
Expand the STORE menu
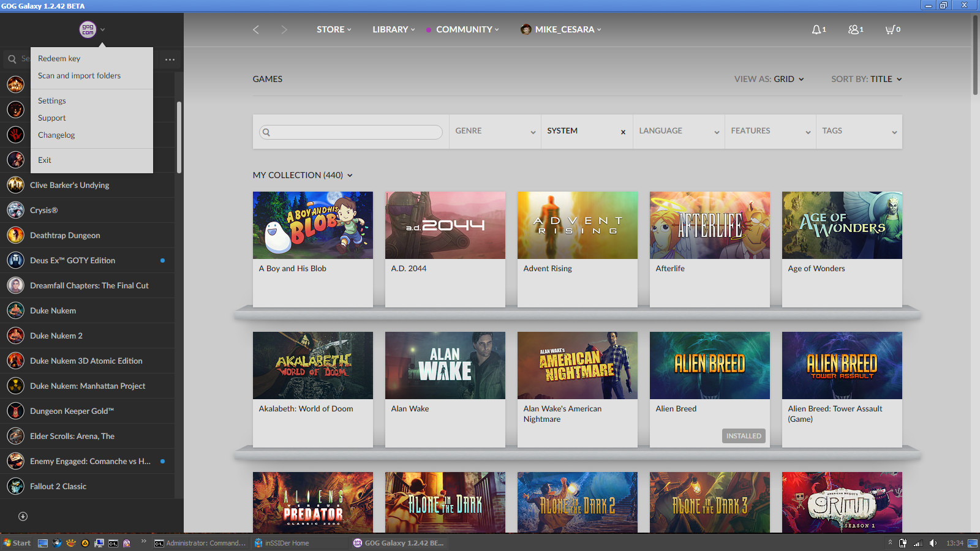(334, 29)
